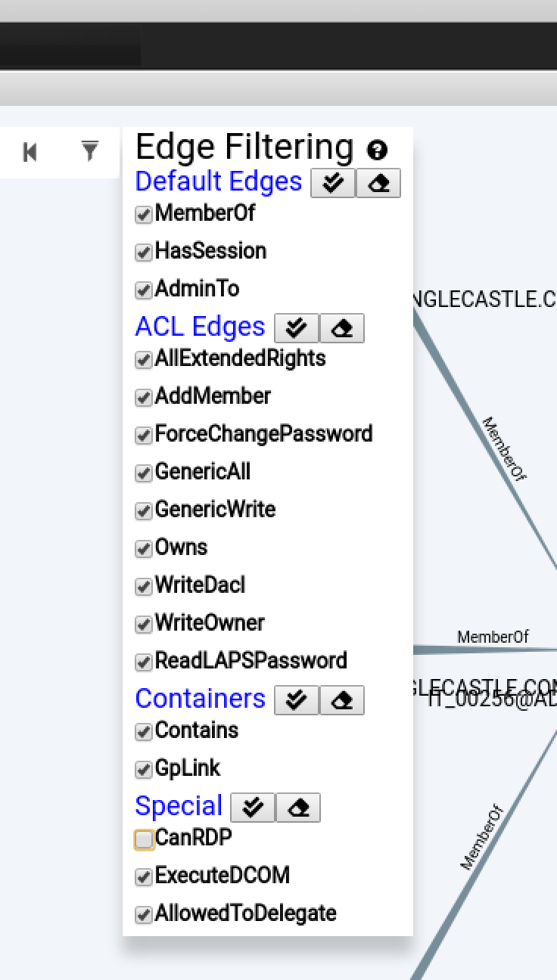Toggle the HasSession checkbox
557x980 pixels.
tap(144, 253)
